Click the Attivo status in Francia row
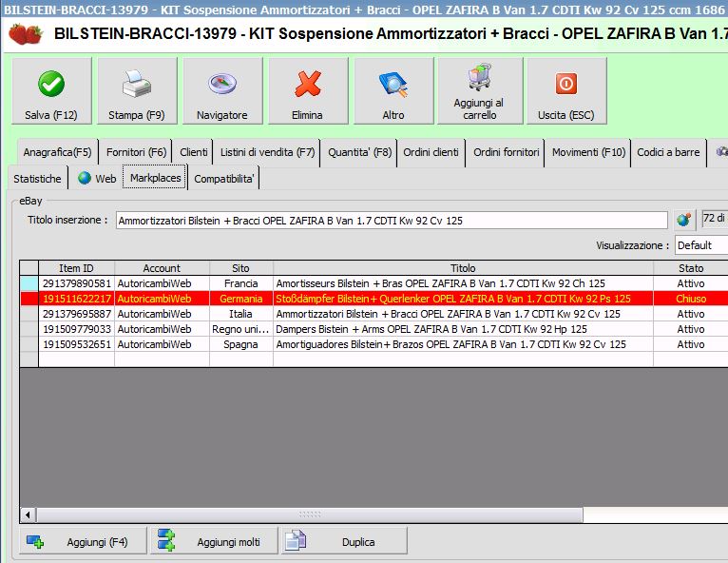The height and width of the screenshot is (563, 728). point(691,283)
